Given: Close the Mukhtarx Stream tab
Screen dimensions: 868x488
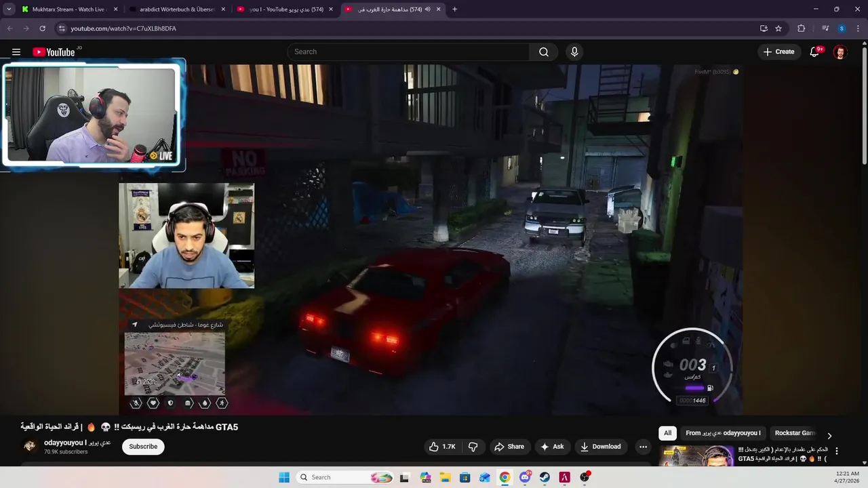Looking at the screenshot, I should (x=115, y=9).
